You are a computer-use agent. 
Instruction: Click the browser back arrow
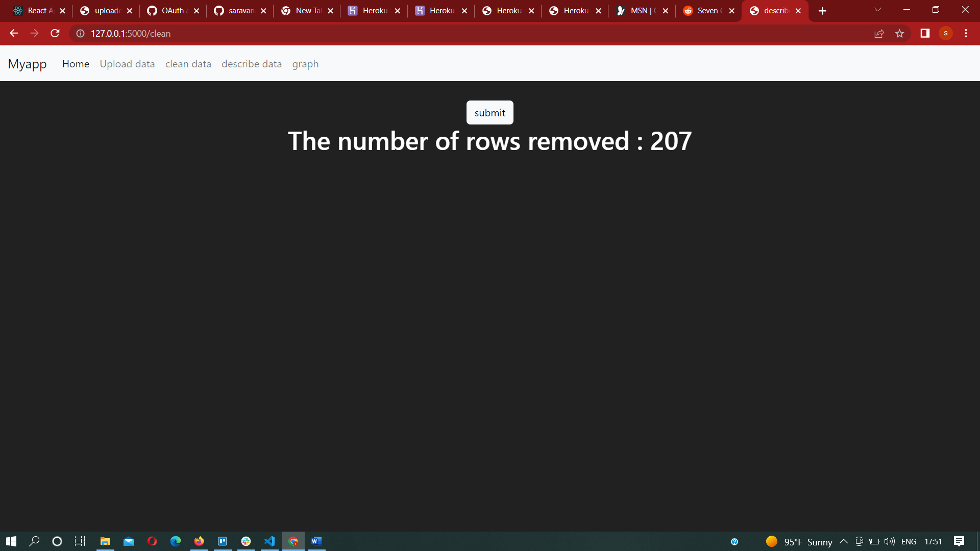[x=13, y=34]
